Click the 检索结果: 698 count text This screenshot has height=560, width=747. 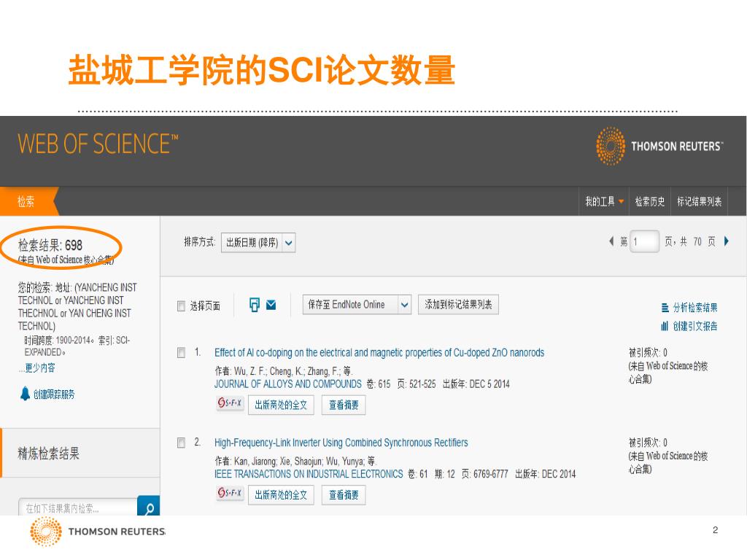tap(50, 245)
